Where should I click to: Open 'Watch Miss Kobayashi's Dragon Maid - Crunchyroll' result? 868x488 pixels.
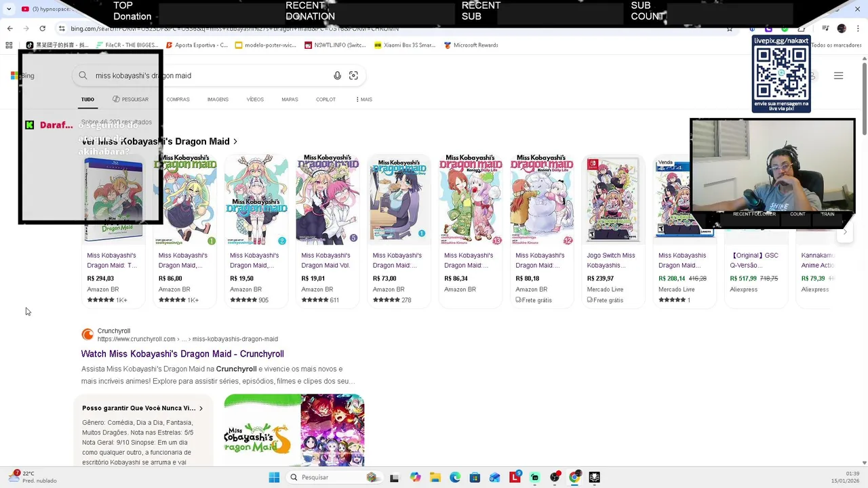pos(182,354)
